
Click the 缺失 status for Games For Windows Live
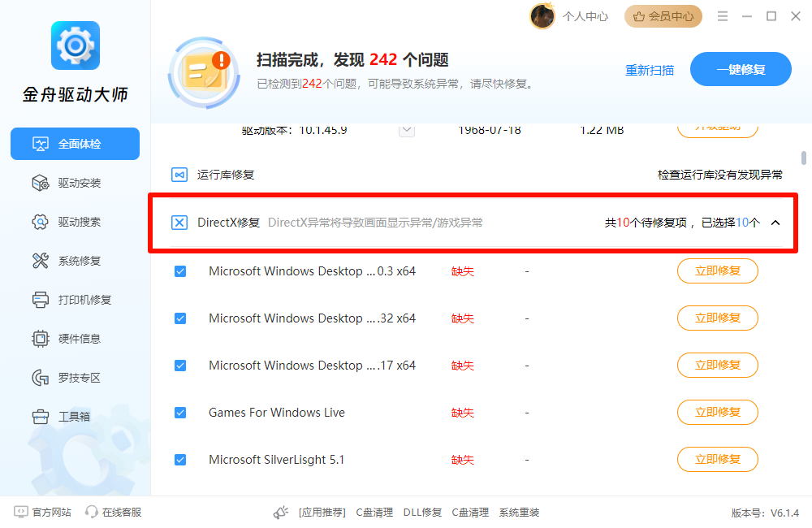click(463, 413)
